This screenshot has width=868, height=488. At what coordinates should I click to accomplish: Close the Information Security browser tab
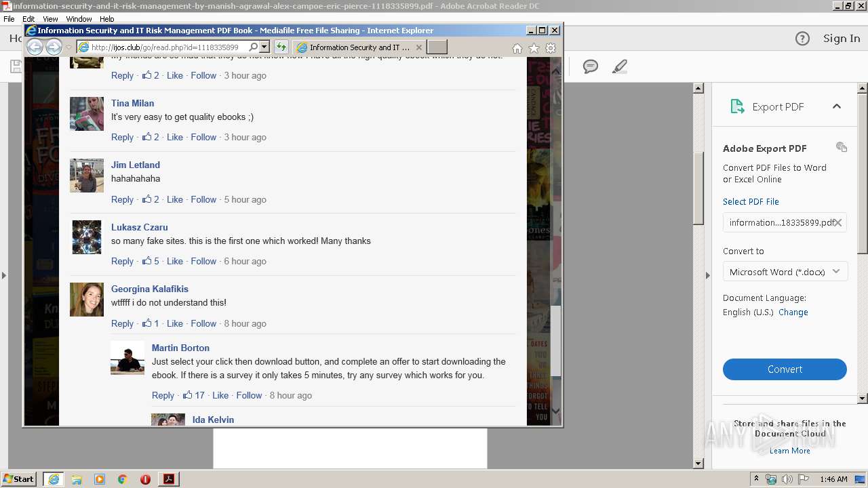[x=418, y=47]
